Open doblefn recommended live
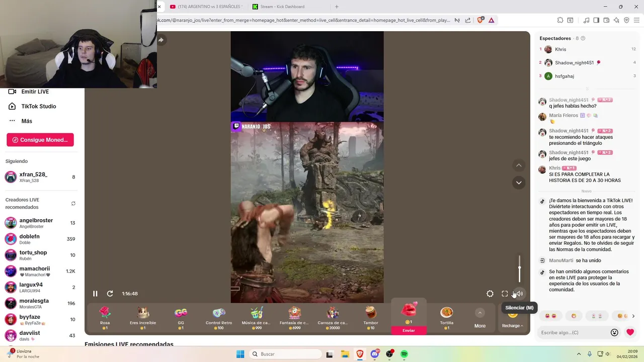The height and width of the screenshot is (362, 644). coord(40,239)
